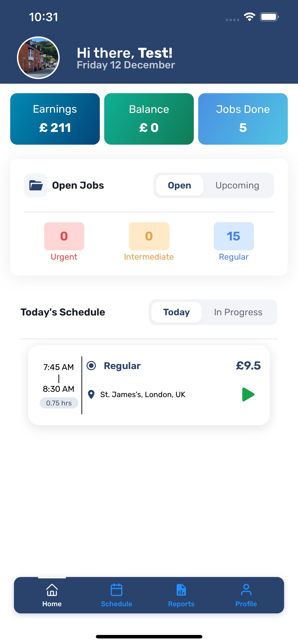Click the Open Jobs folder icon
The height and width of the screenshot is (644, 298).
tap(36, 185)
